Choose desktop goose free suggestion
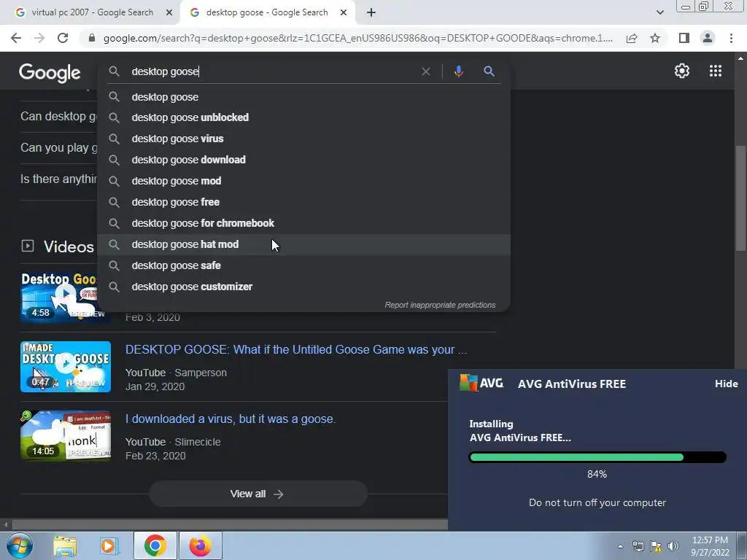 point(303,202)
